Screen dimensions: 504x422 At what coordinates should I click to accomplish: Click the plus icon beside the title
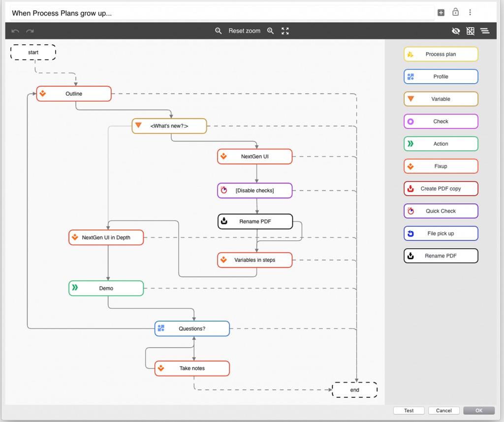click(441, 13)
